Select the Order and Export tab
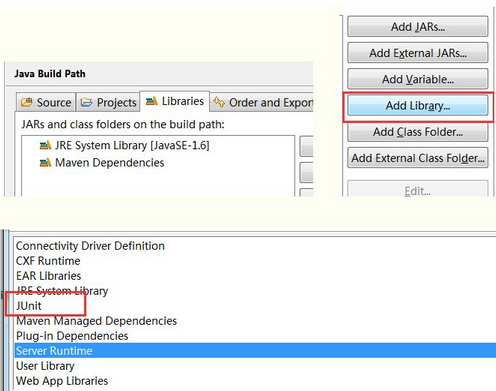This screenshot has height=391, width=496. point(262,102)
